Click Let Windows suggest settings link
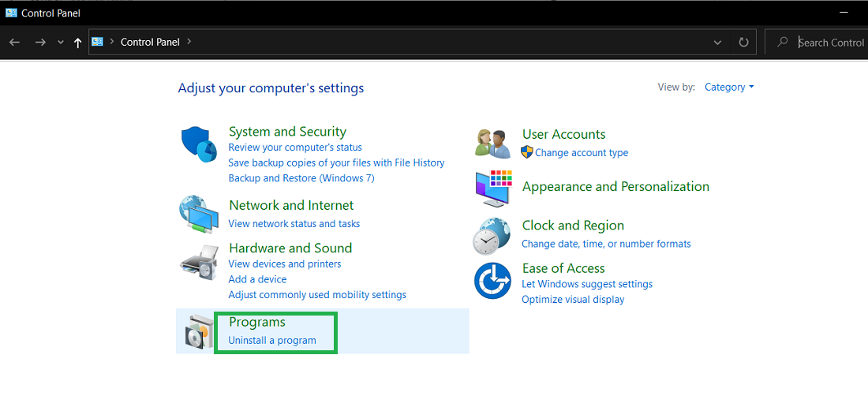 click(587, 284)
